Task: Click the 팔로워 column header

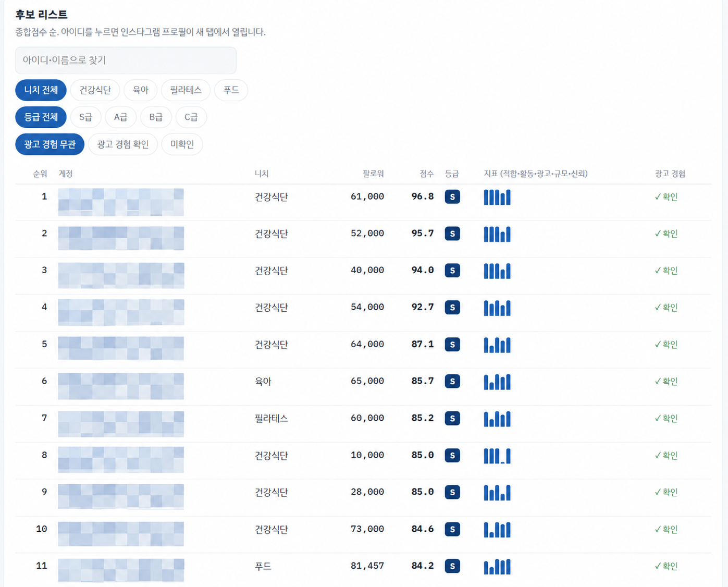Action: click(373, 174)
